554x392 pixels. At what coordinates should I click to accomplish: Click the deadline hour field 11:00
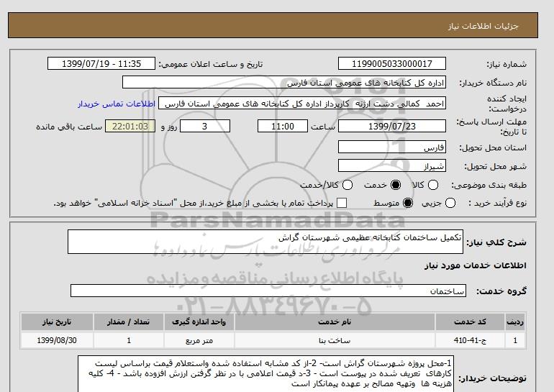click(x=283, y=127)
